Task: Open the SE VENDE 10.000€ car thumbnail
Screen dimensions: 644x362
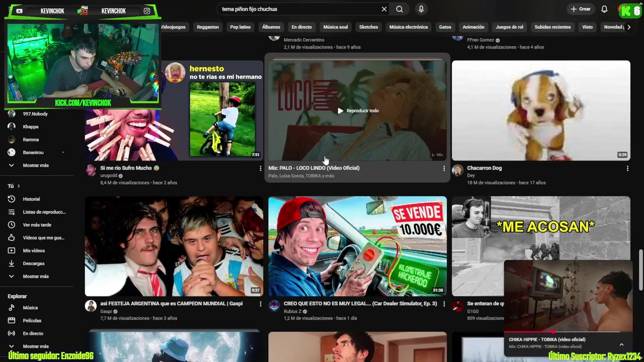Action: click(357, 246)
